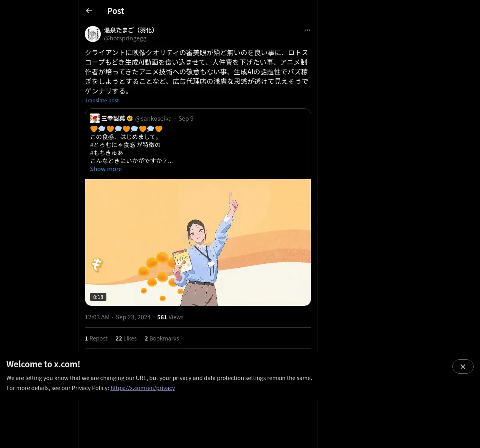Screen dimensions: 480x448
Task: Open the 三幸製菓 avatar in the quoted post
Action: 95,118
